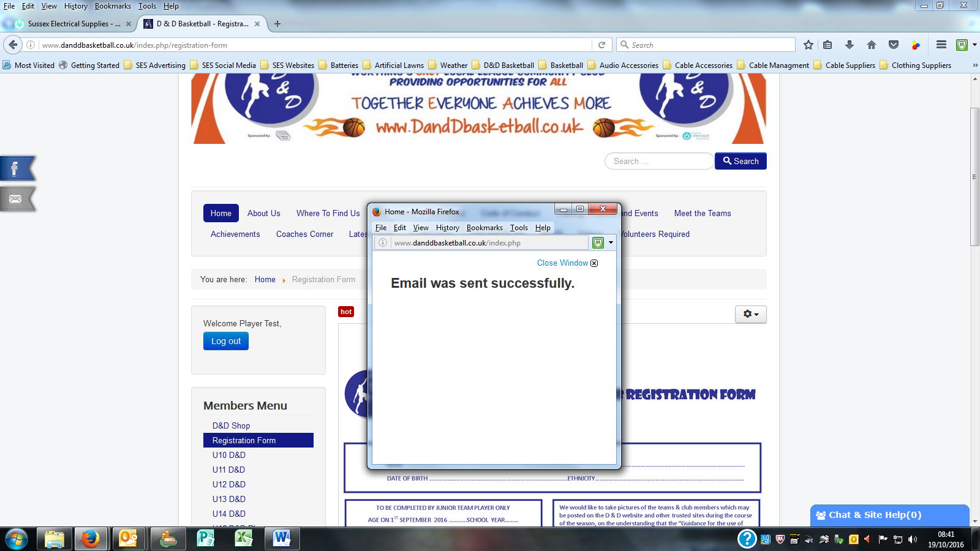The height and width of the screenshot is (551, 980).
Task: Click the Firefox search bar field
Action: click(x=706, y=45)
